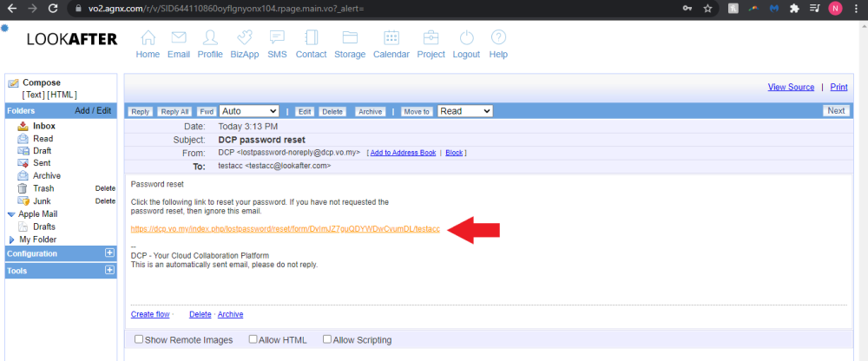The width and height of the screenshot is (868, 361).
Task: Open the SMS chat icon
Action: [x=277, y=38]
